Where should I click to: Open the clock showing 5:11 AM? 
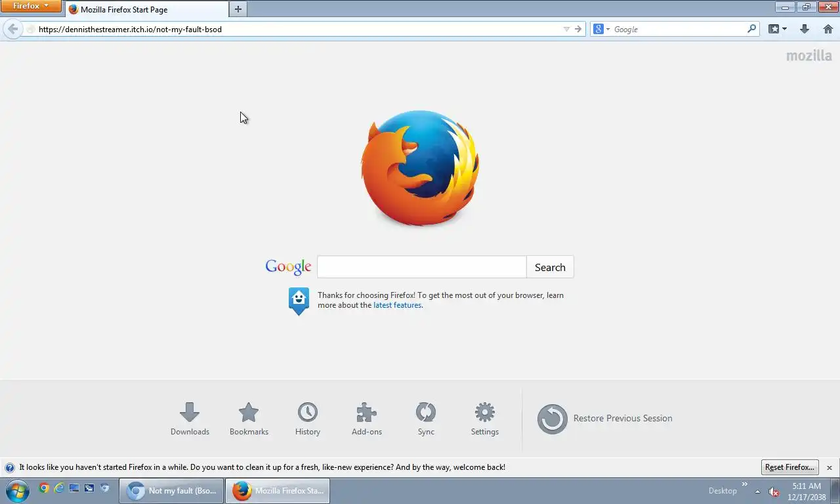point(807,492)
